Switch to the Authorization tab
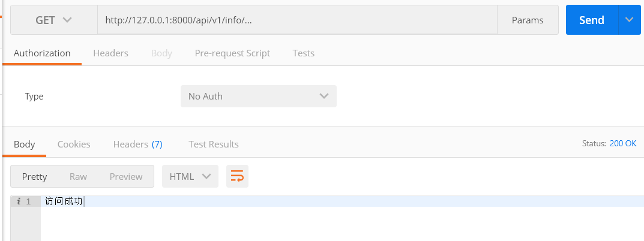The image size is (644, 241). click(x=42, y=53)
